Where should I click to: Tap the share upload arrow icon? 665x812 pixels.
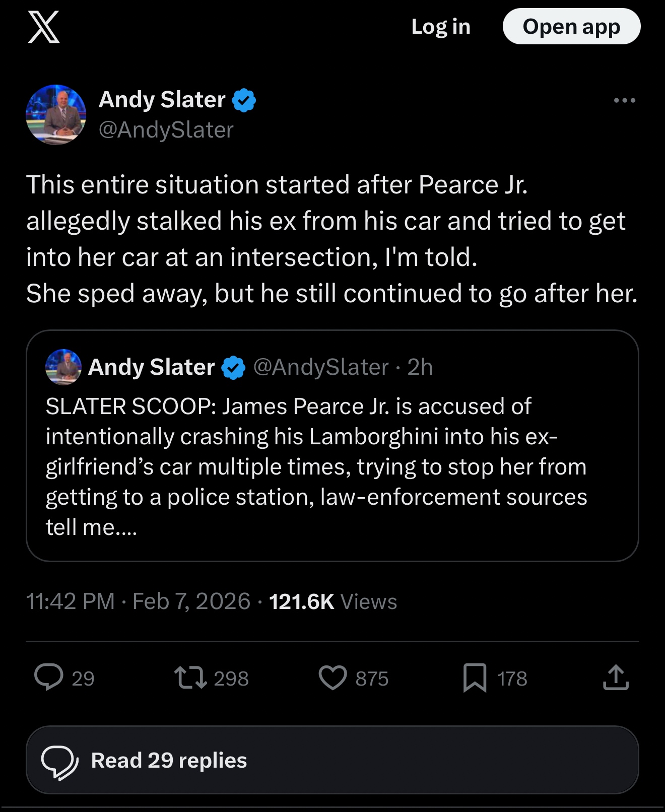pos(616,678)
